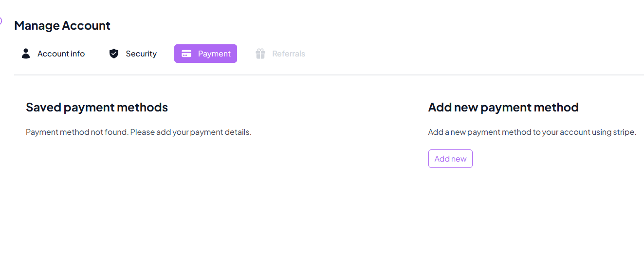Click the word 'Saved' in section heading

43,107
